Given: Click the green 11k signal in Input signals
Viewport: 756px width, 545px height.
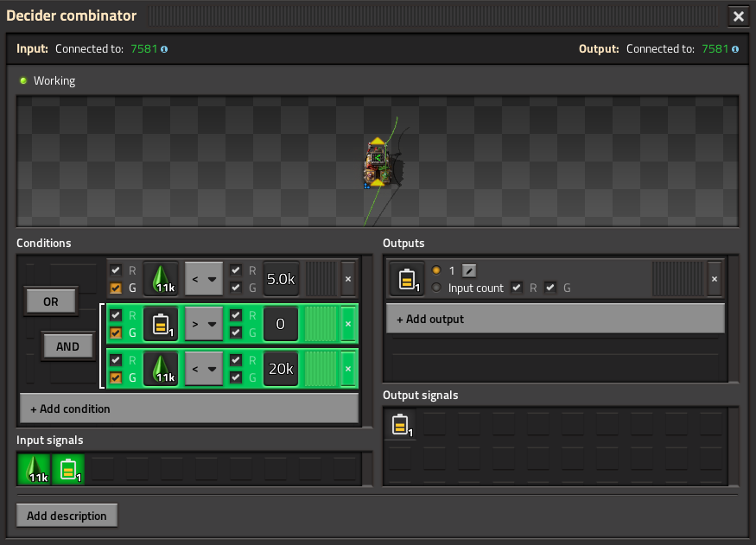Looking at the screenshot, I should (34, 469).
